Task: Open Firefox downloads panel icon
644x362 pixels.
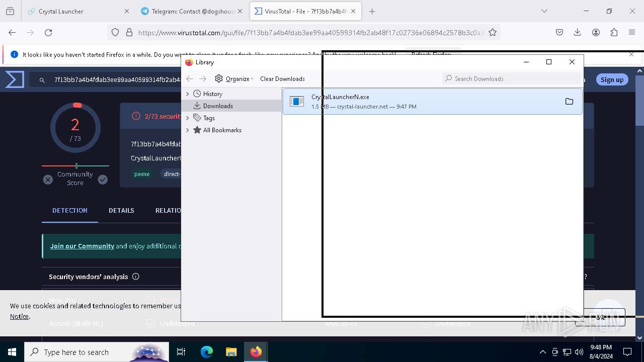Action: [578, 32]
